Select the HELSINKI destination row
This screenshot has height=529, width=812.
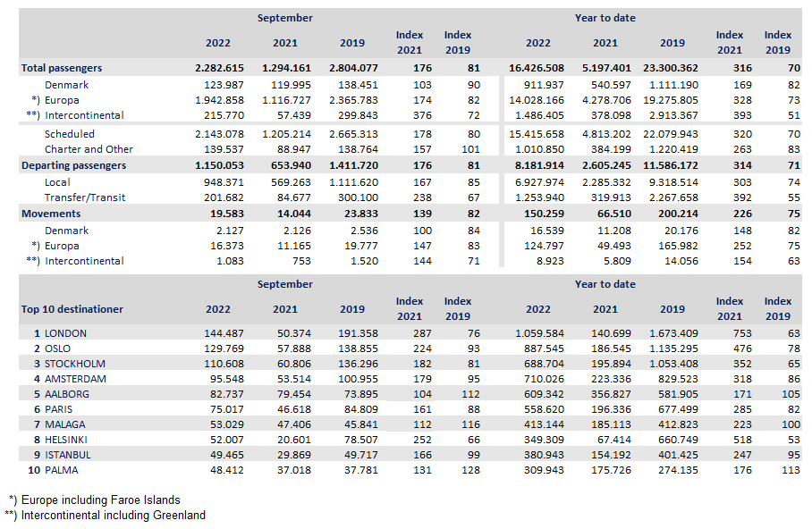[69, 440]
